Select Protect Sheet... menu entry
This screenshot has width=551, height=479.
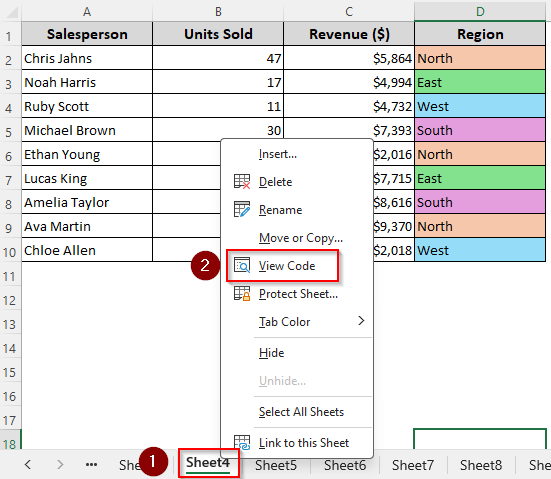298,294
